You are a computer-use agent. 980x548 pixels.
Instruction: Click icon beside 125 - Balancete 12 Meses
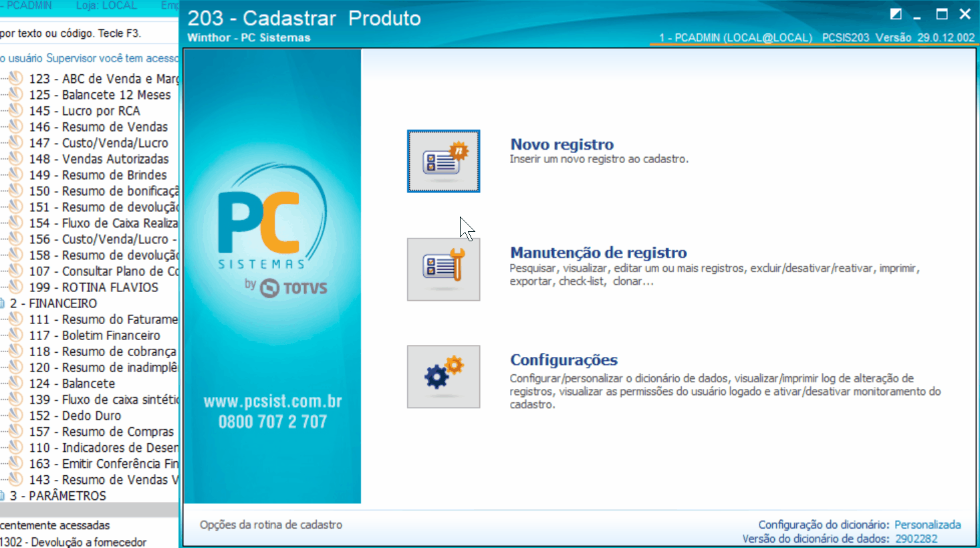pos(16,95)
